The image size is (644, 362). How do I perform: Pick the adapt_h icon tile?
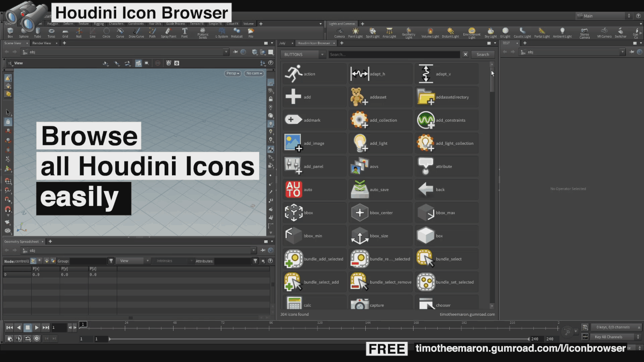[380, 74]
